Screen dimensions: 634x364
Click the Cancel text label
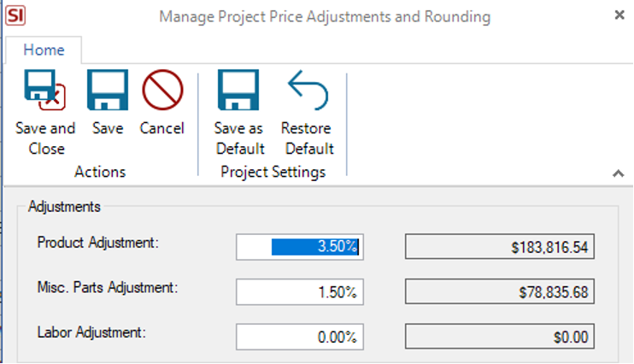coord(162,128)
